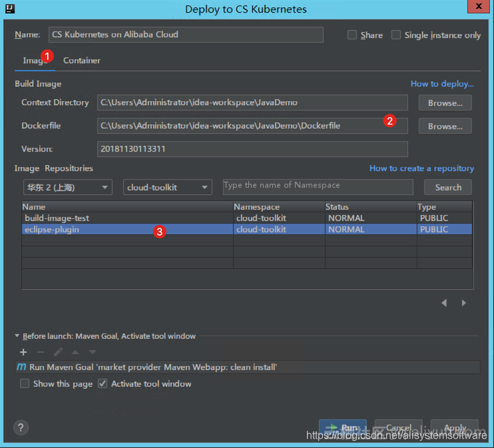Click the Name column header

[128, 206]
